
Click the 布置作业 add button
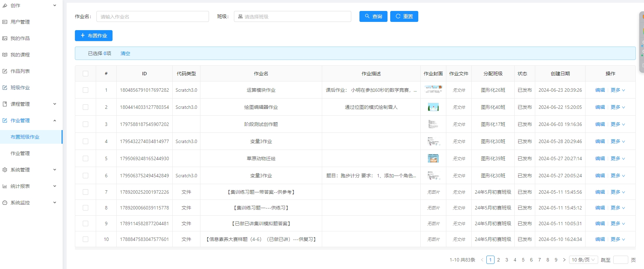(94, 36)
